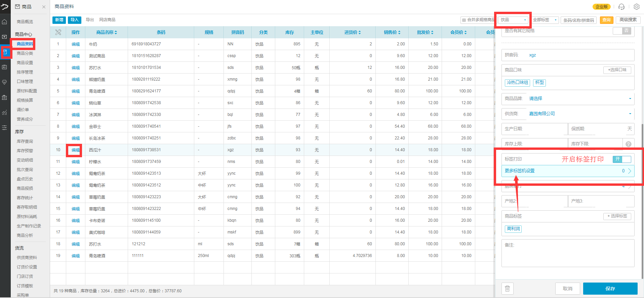Open the cashier money icon in the sidebar

(4, 37)
